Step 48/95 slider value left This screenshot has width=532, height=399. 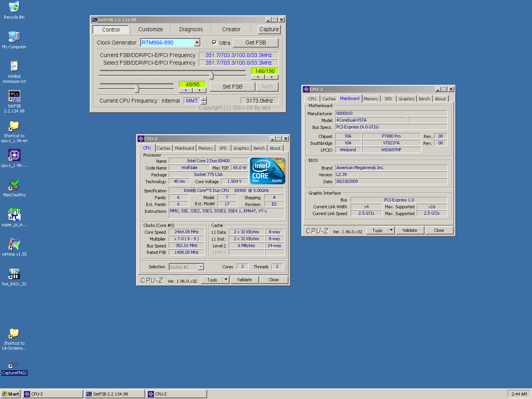click(x=186, y=90)
